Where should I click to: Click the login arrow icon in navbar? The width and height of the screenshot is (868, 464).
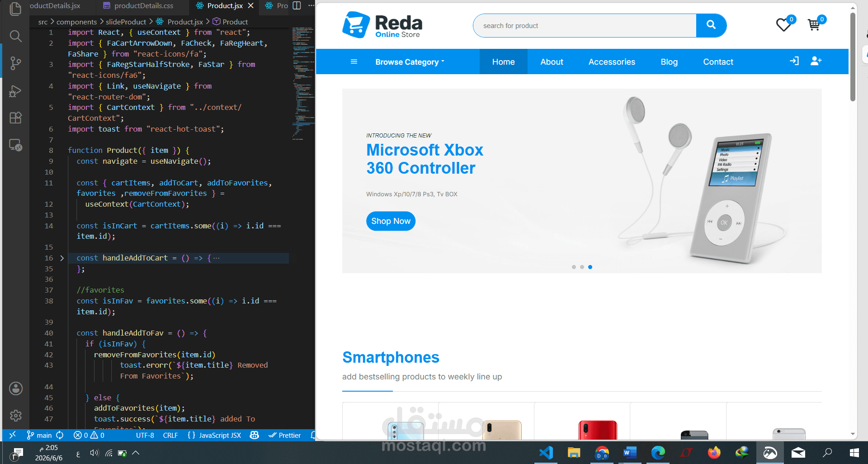click(794, 61)
